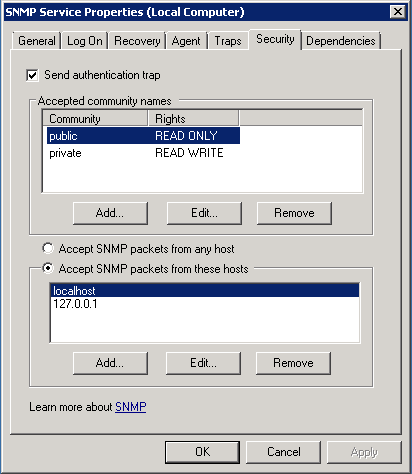
Task: Select the Security tab
Action: pos(275,39)
